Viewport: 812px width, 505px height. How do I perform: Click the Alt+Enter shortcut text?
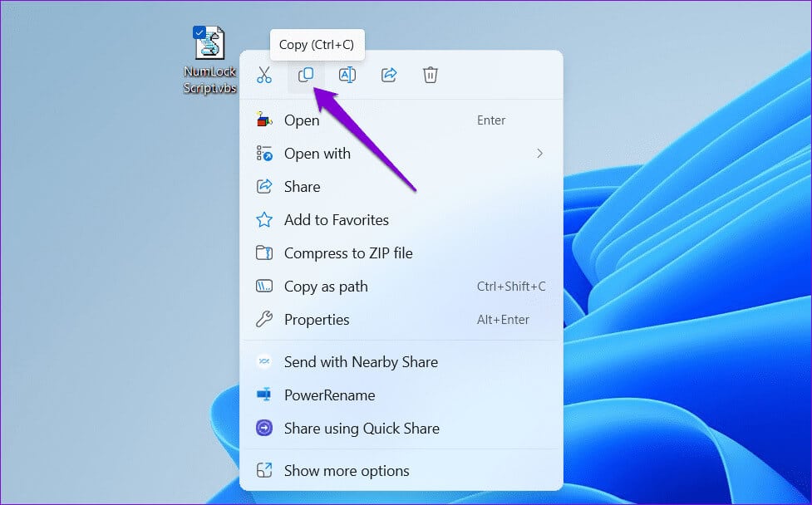tap(503, 319)
